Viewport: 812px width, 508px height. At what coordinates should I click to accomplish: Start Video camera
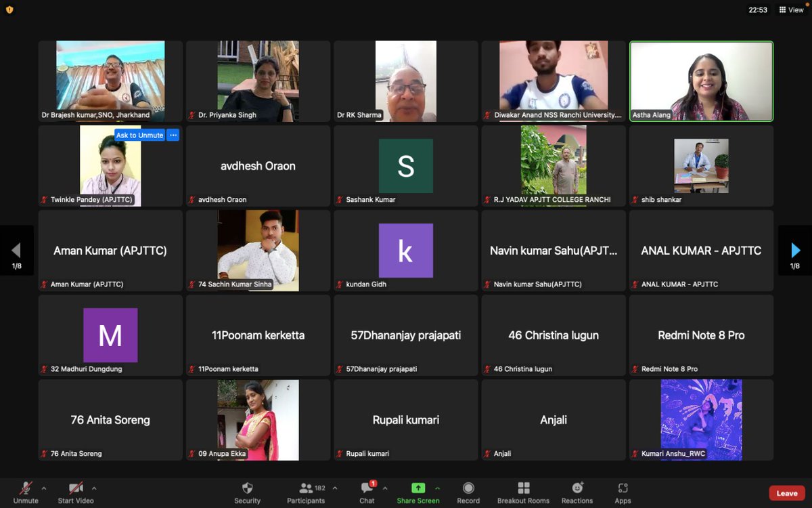tap(76, 492)
